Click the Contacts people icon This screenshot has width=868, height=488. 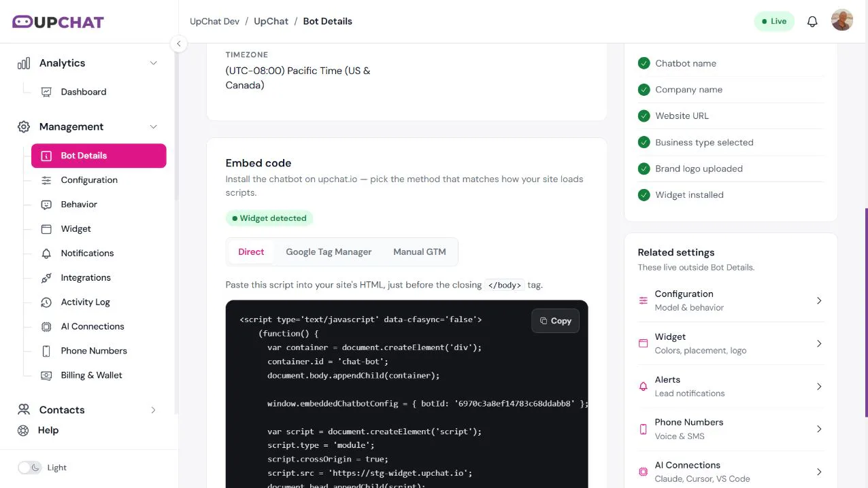point(24,410)
